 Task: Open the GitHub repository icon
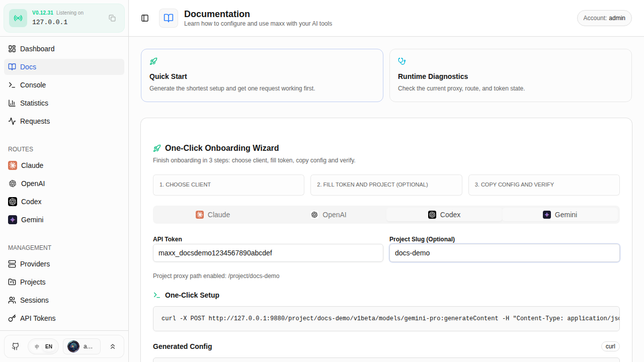[16, 346]
